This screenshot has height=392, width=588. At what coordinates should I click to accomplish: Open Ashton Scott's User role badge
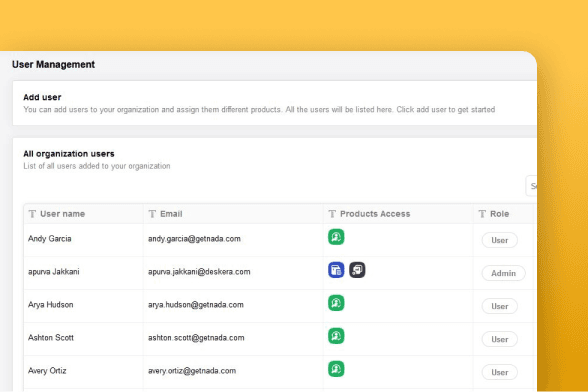click(x=500, y=339)
